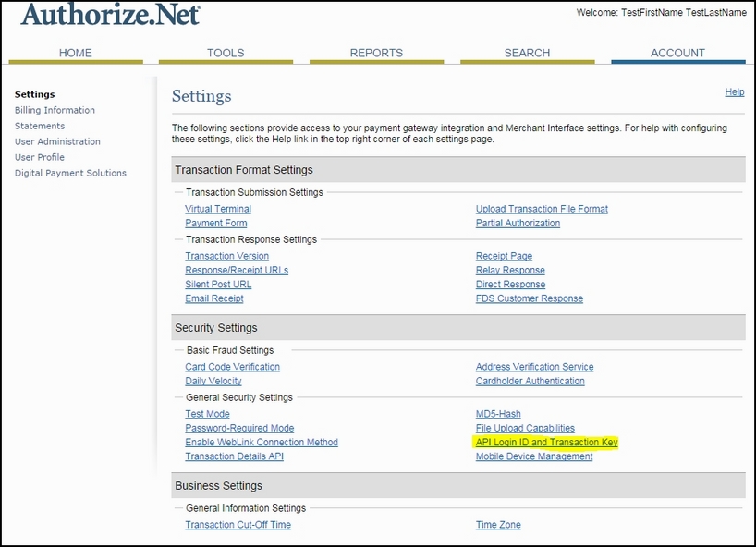Screen dimensions: 756x547
Task: Open User Administration page
Action: coord(57,141)
